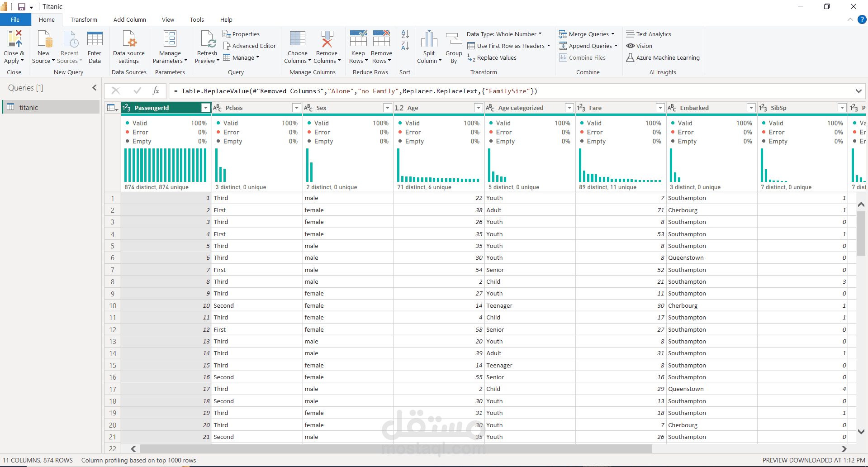
Task: Click Use First Row as Headers
Action: [508, 46]
